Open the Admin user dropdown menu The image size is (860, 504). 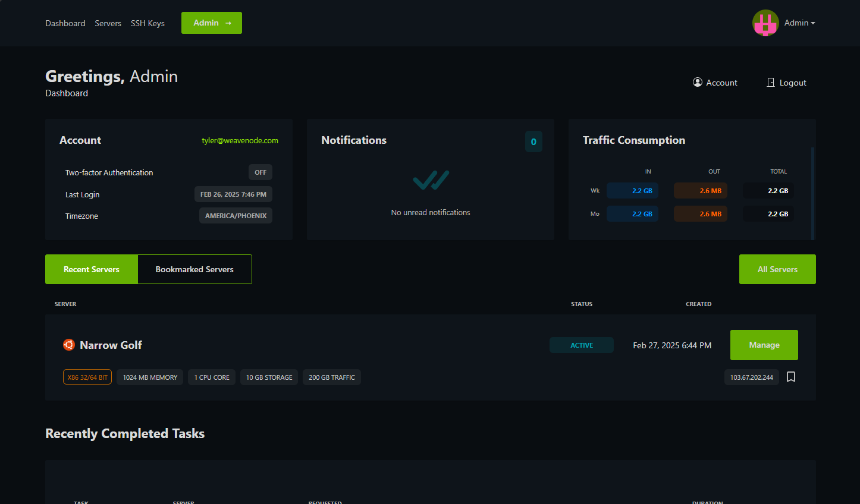799,23
